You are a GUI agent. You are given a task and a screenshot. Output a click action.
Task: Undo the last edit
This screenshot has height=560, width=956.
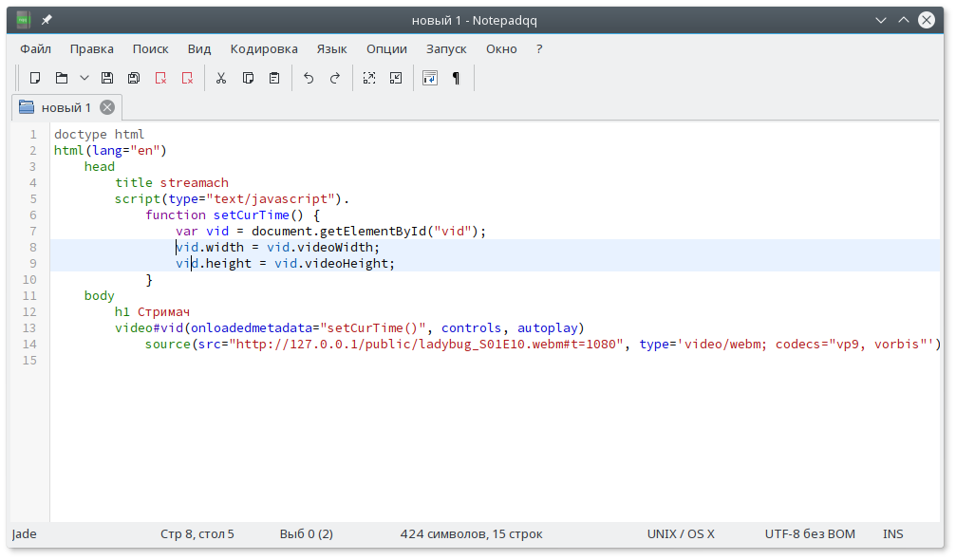click(309, 78)
